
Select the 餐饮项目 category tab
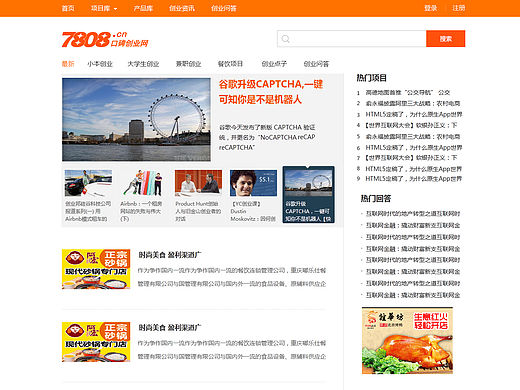pos(230,64)
